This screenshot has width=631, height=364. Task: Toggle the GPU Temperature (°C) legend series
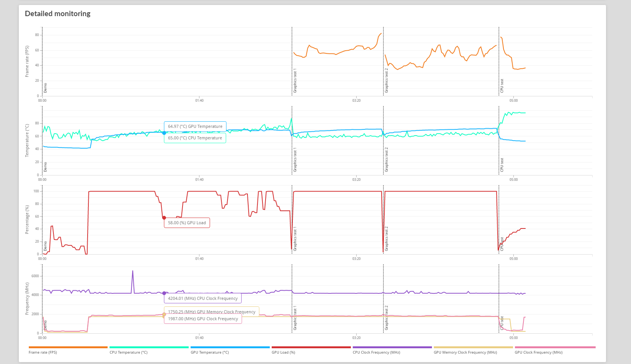[x=209, y=352]
